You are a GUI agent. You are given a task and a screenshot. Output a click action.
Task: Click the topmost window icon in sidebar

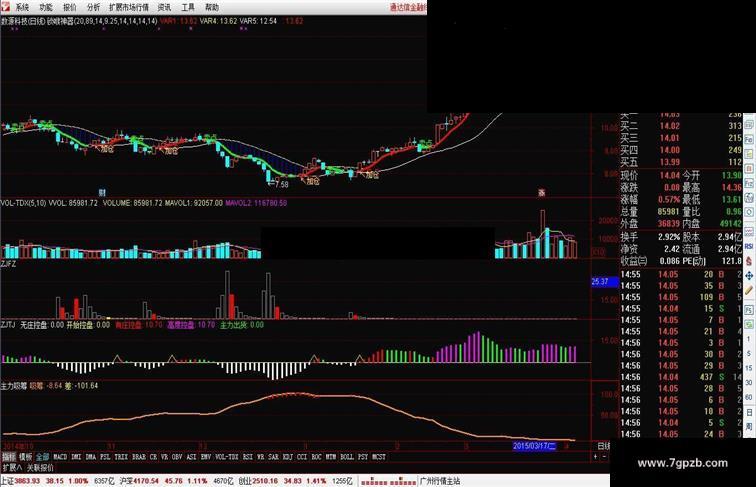pyautogui.click(x=749, y=124)
